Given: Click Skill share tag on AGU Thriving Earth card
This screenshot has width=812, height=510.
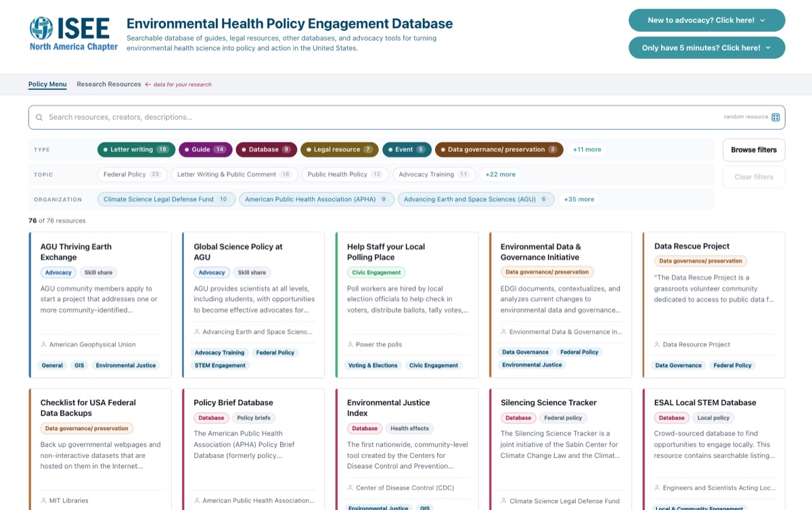Looking at the screenshot, I should pyautogui.click(x=98, y=273).
